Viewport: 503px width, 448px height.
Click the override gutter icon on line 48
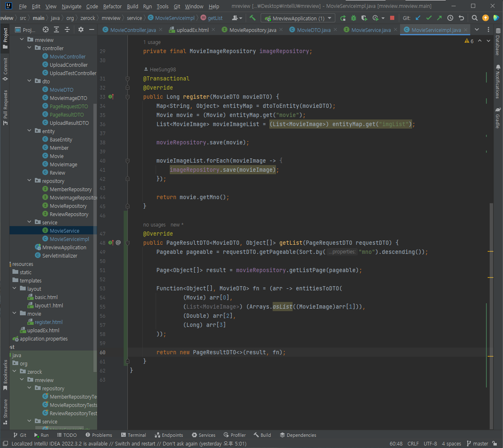coord(111,243)
